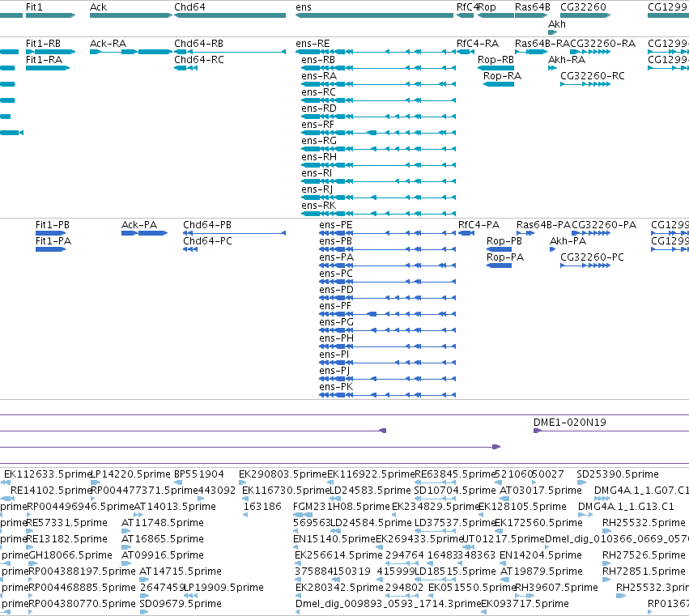Click the CG32260-PC protein label

click(x=592, y=257)
